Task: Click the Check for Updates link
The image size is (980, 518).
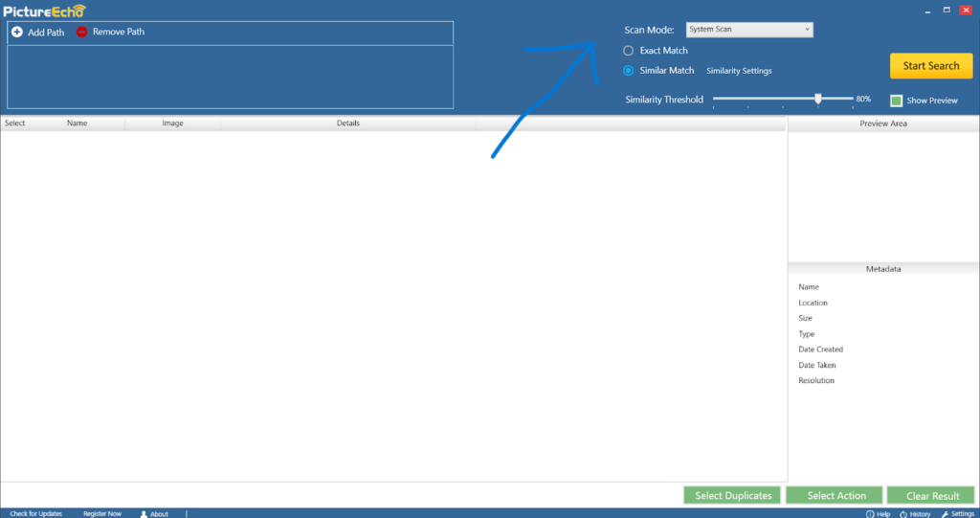Action: pos(36,513)
